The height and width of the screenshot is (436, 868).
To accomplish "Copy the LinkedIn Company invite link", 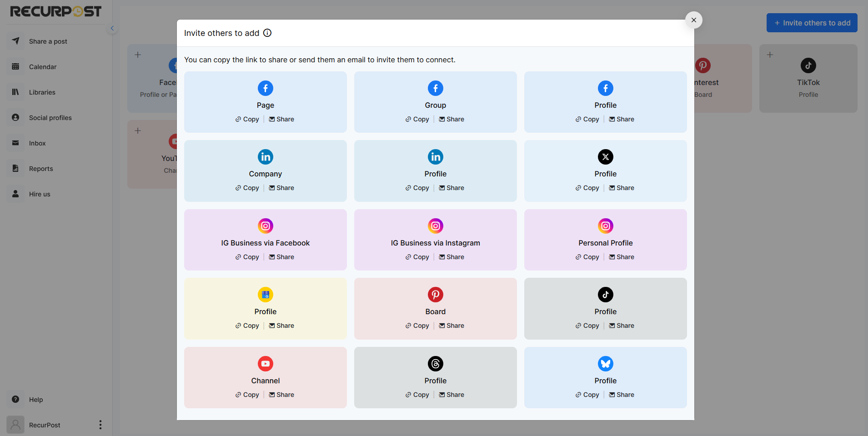I will (x=247, y=188).
